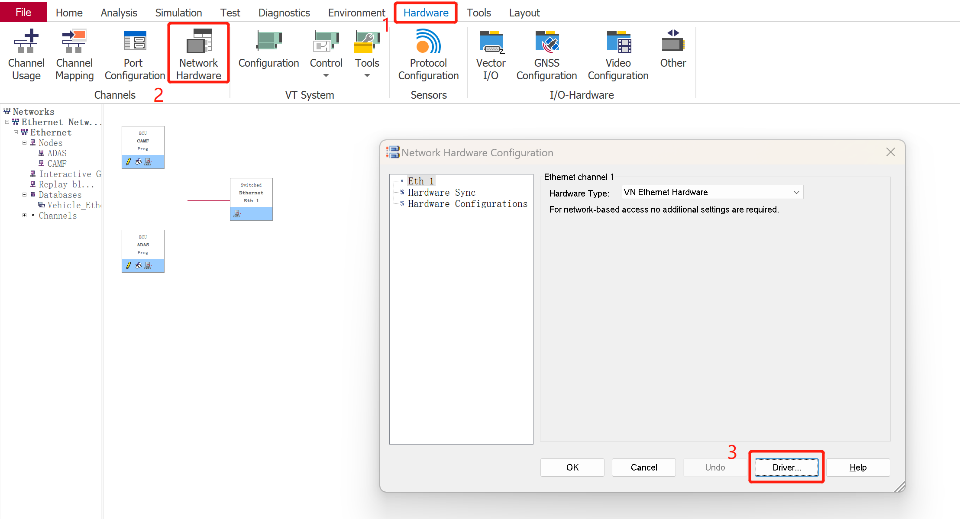Open the Other I/O-Hardware options
The image size is (960, 519).
(x=673, y=49)
